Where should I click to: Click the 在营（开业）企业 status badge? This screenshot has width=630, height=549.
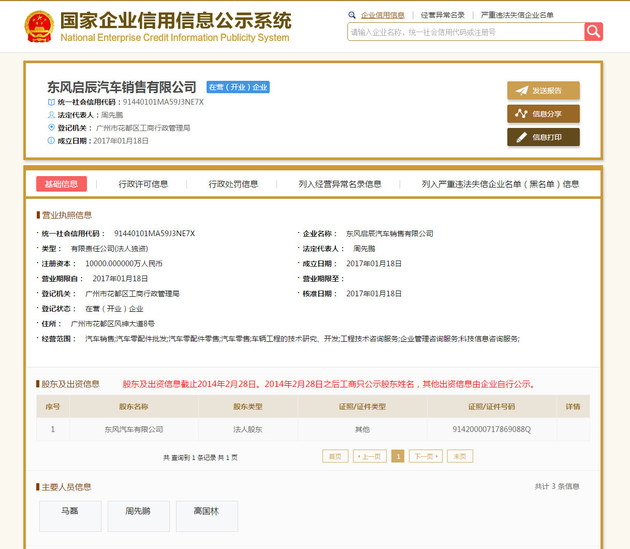(238, 87)
